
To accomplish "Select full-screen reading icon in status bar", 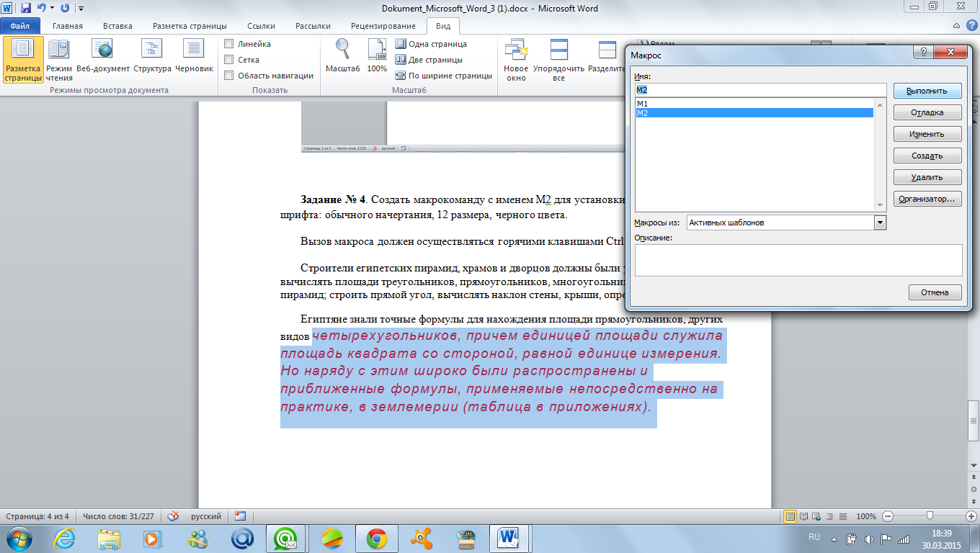I will tap(803, 516).
